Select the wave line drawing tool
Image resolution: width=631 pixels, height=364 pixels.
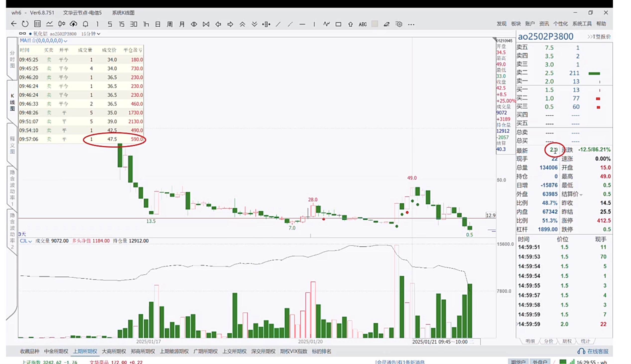326,24
